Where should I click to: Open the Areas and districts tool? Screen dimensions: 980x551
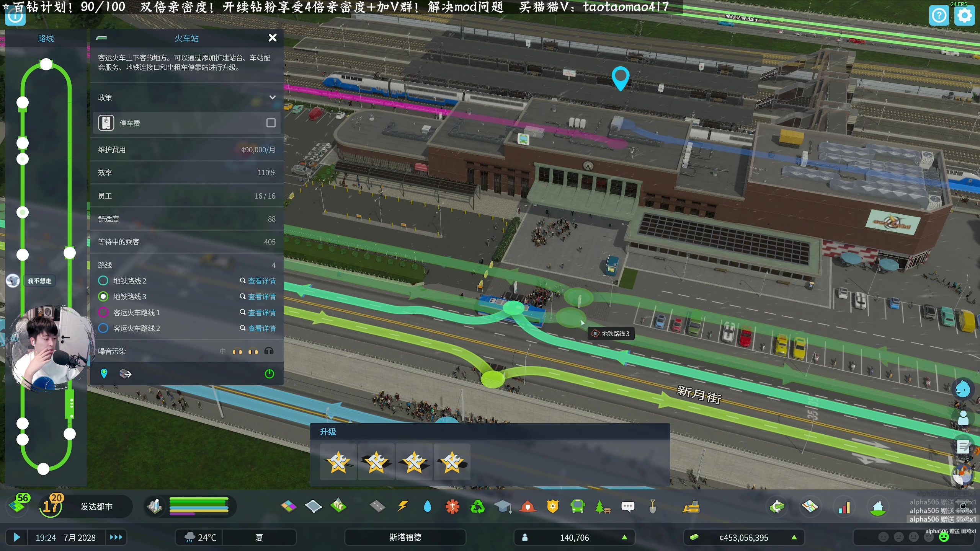click(314, 507)
